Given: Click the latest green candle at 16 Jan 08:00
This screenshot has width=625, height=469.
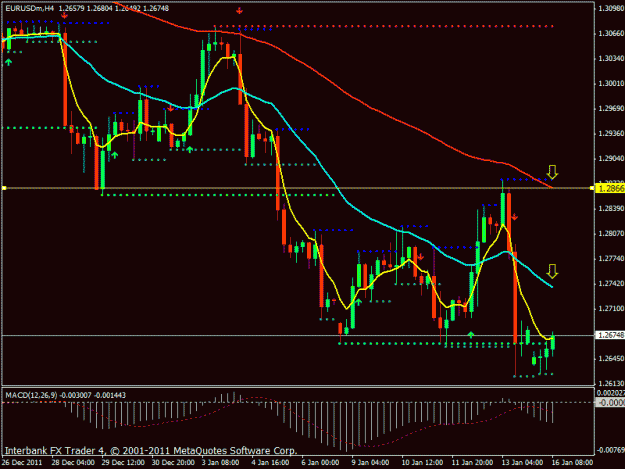Looking at the screenshot, I should (553, 343).
